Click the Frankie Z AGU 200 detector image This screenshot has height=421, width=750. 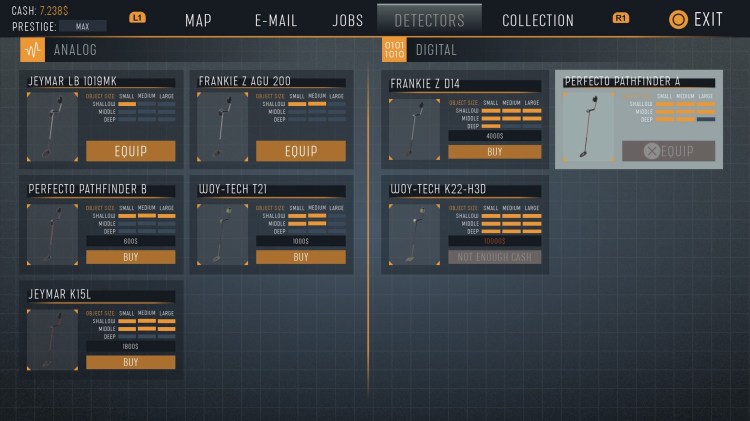click(222, 127)
